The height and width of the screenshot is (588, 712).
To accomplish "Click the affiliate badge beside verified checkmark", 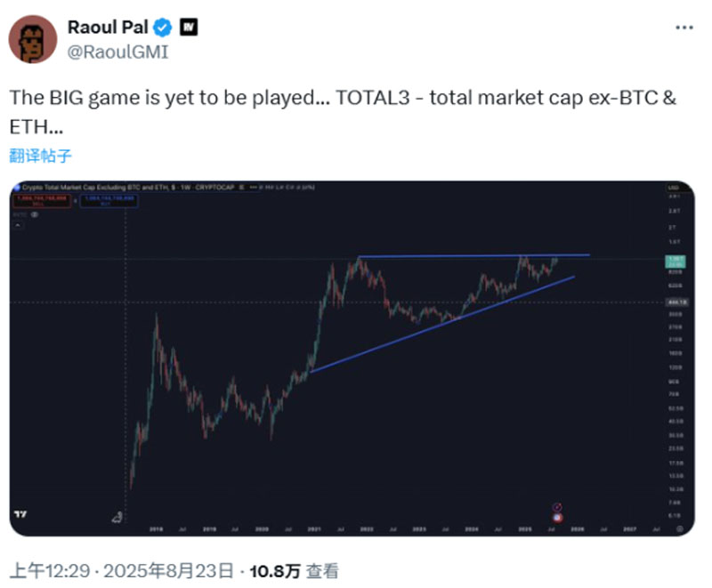I will 188,28.
